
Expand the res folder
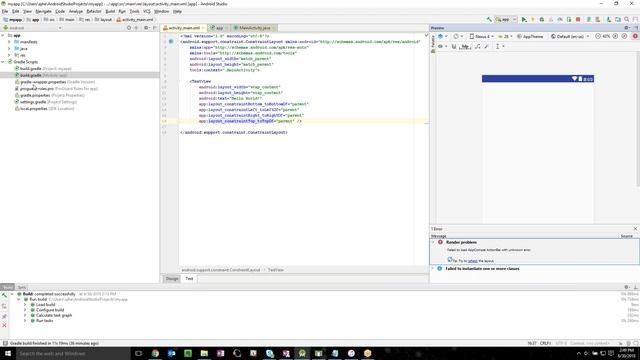tap(9, 55)
